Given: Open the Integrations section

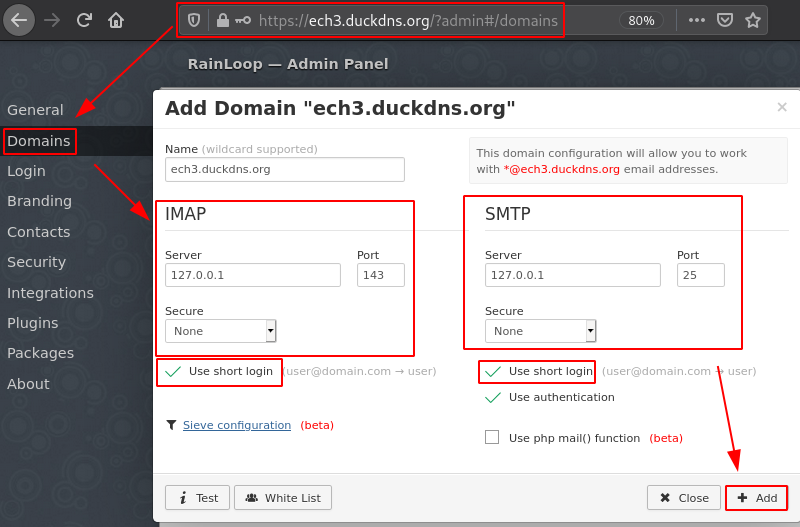Looking at the screenshot, I should click(x=50, y=293).
